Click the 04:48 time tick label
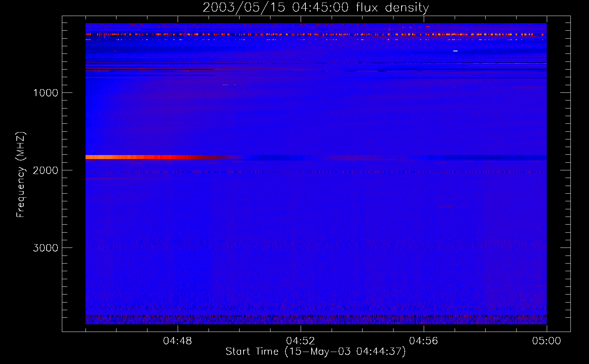 pyautogui.click(x=178, y=341)
